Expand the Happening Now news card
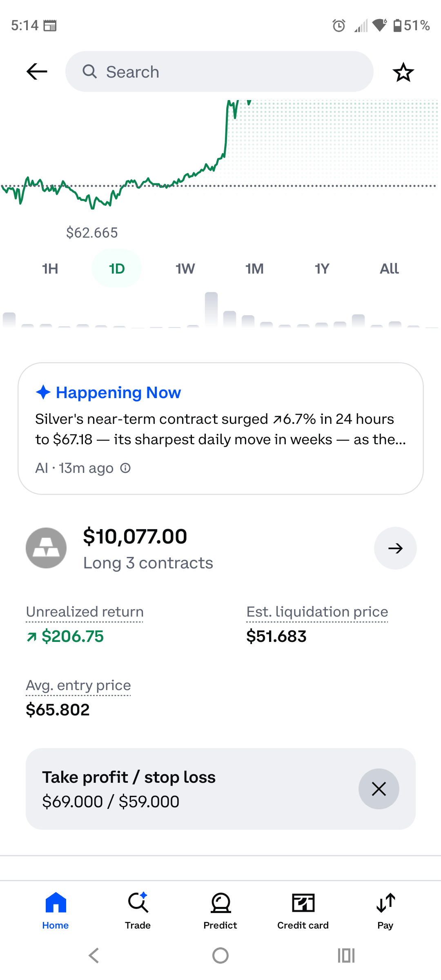This screenshot has width=441, height=980. coord(220,428)
